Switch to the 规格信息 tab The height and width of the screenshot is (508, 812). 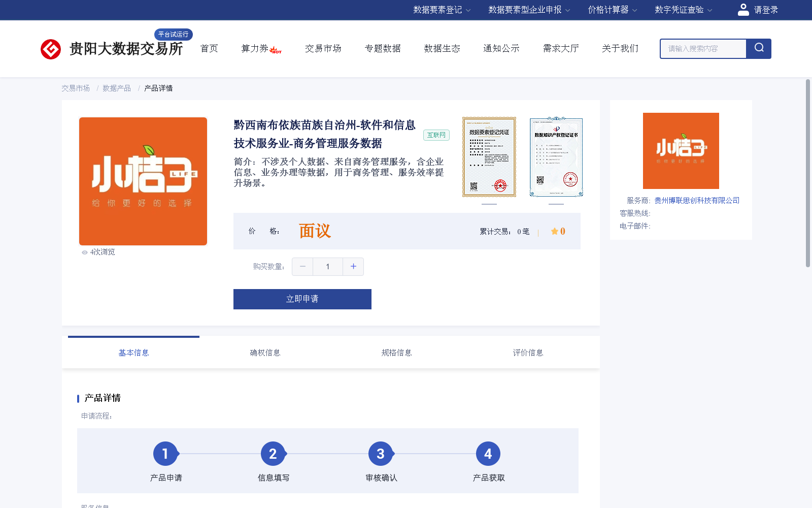(x=396, y=353)
